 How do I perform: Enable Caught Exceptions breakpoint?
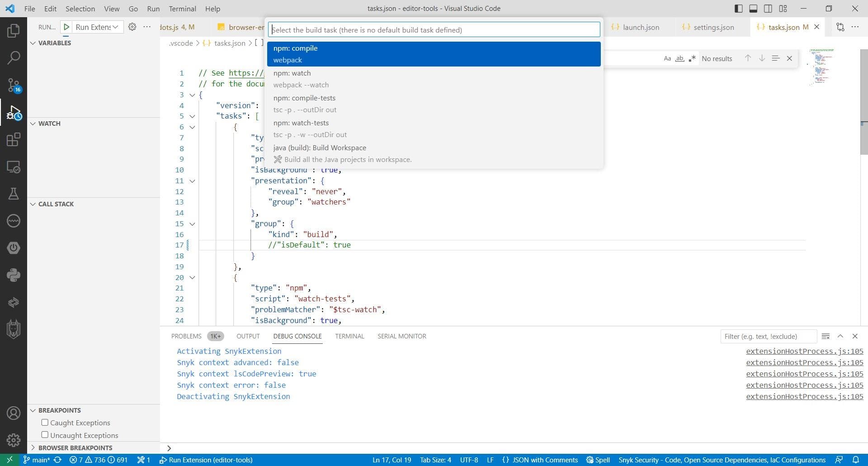[45, 423]
